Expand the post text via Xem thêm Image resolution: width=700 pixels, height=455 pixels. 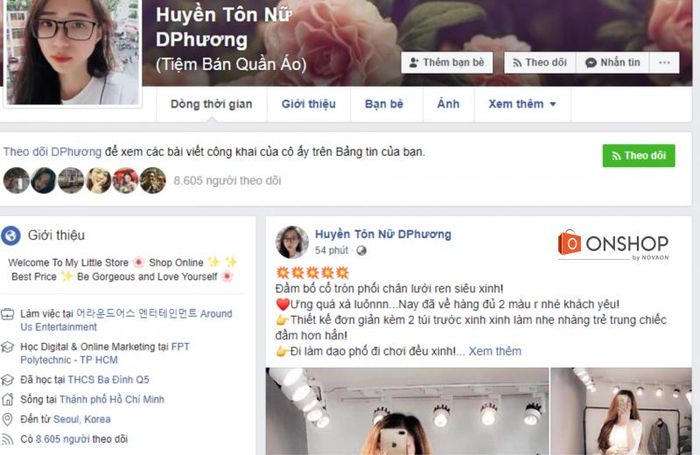click(x=495, y=351)
